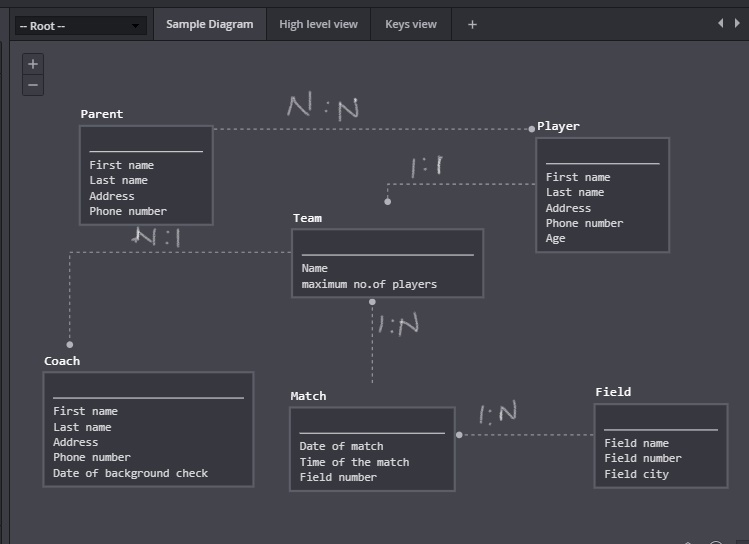The width and height of the screenshot is (749, 544).
Task: Select the Parent entity title
Action: [102, 114]
